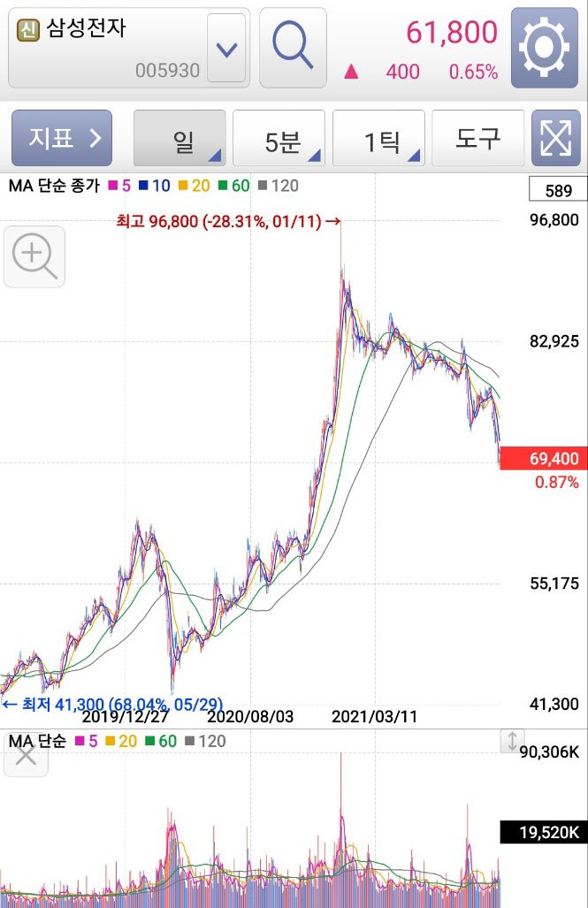This screenshot has height=908, width=588.
Task: Select the 1틱 tick tab
Action: pos(378,139)
